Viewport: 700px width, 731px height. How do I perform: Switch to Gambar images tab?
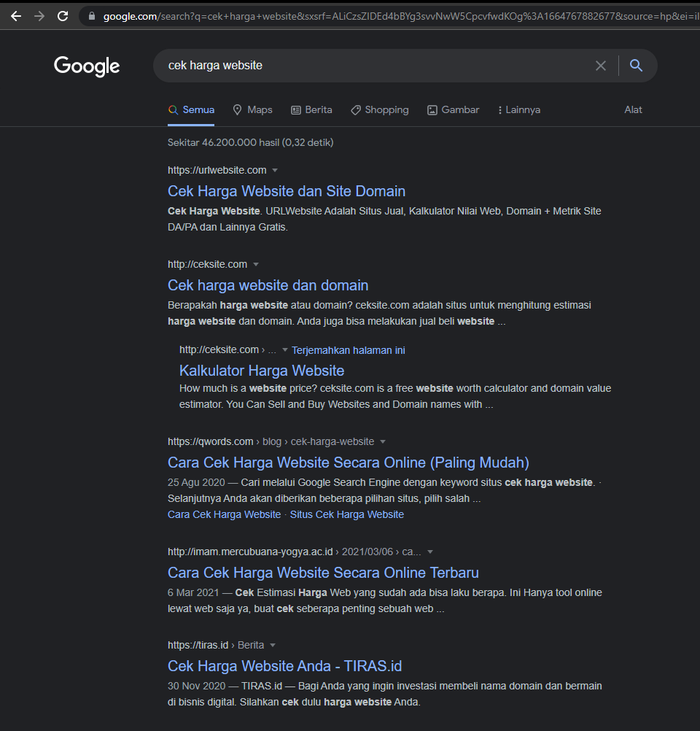tap(453, 109)
